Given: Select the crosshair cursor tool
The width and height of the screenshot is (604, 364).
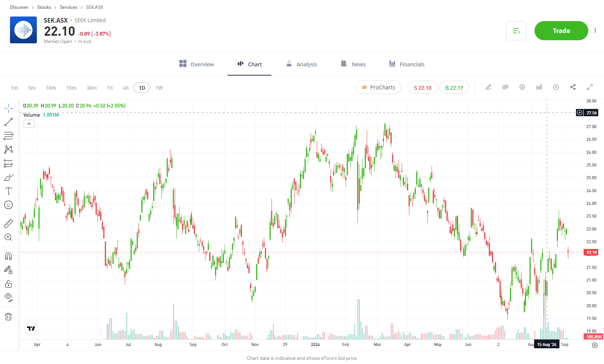Looking at the screenshot, I should [8, 109].
